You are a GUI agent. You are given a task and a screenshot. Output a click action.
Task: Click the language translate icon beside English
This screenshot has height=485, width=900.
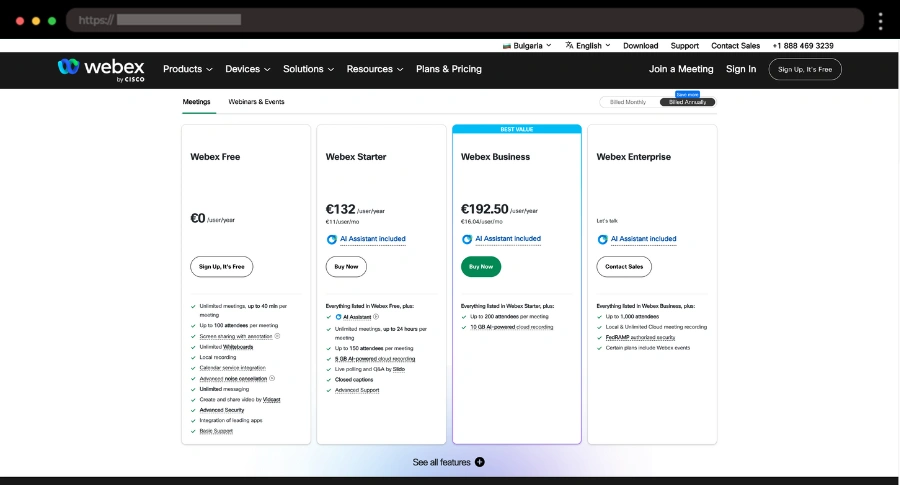tap(569, 45)
